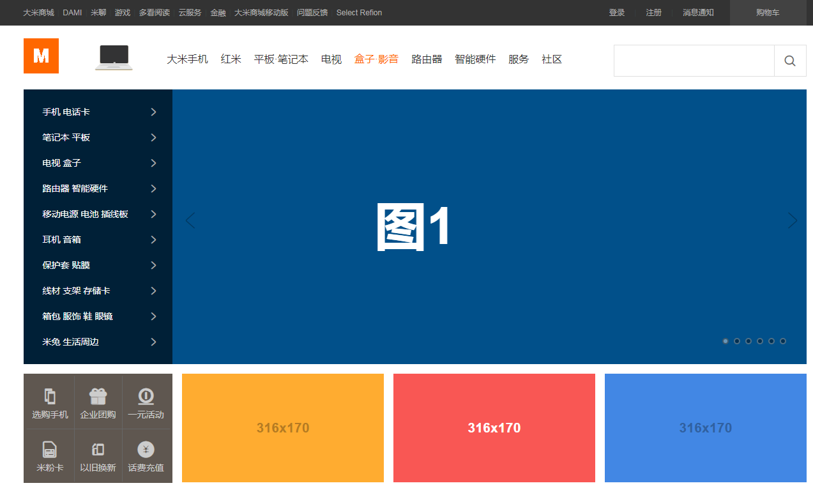Open the 路由器 navigation menu item
The width and height of the screenshot is (813, 504).
[427, 59]
